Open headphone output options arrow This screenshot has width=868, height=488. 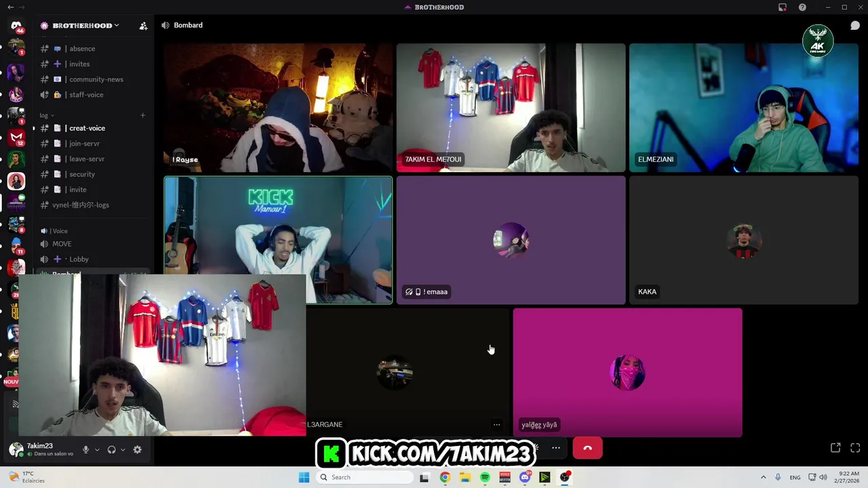click(x=123, y=449)
